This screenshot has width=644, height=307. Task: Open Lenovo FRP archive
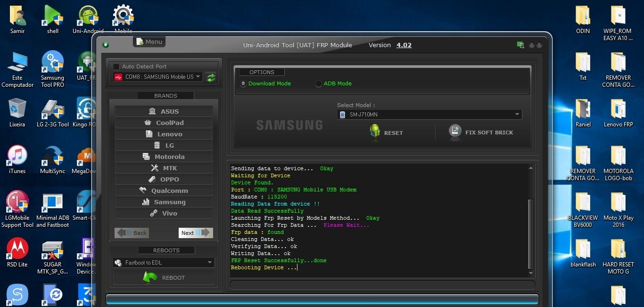(618, 113)
